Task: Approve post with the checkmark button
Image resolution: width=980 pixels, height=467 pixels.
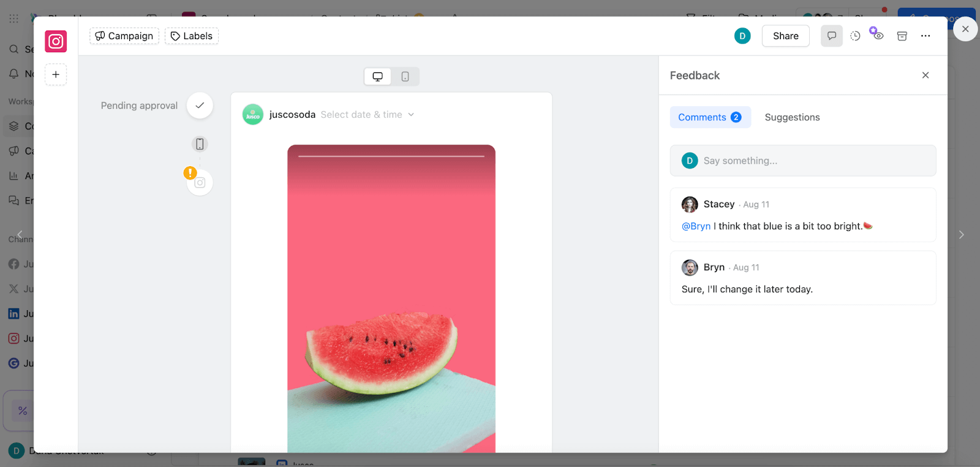Action: tap(200, 105)
